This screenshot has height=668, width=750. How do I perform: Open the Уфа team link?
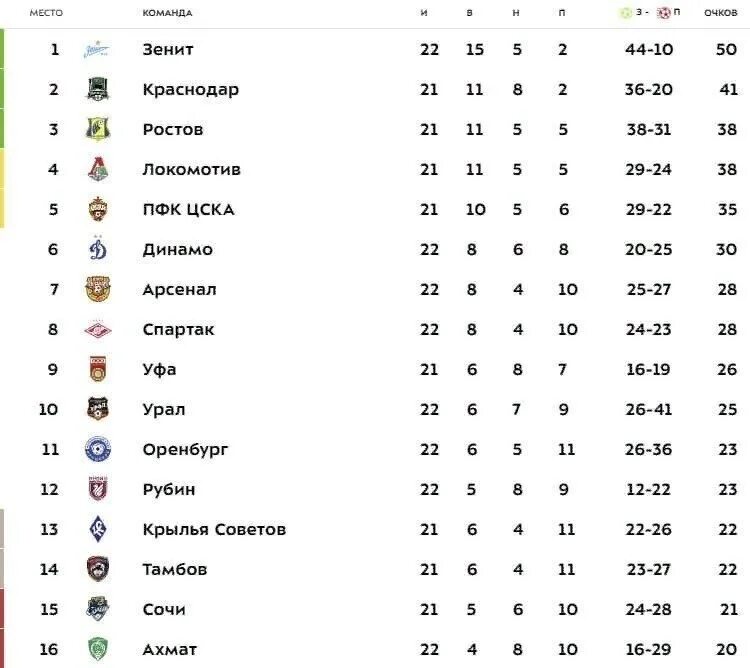[x=159, y=370]
